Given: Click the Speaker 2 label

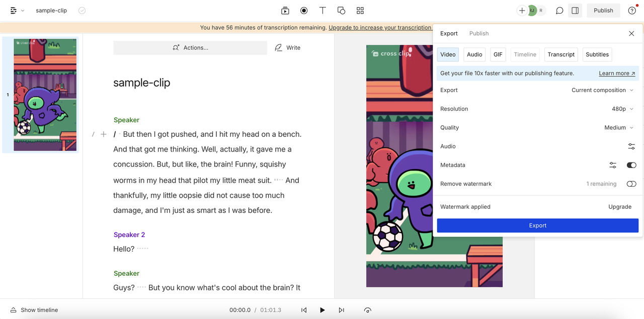Looking at the screenshot, I should click(129, 234).
